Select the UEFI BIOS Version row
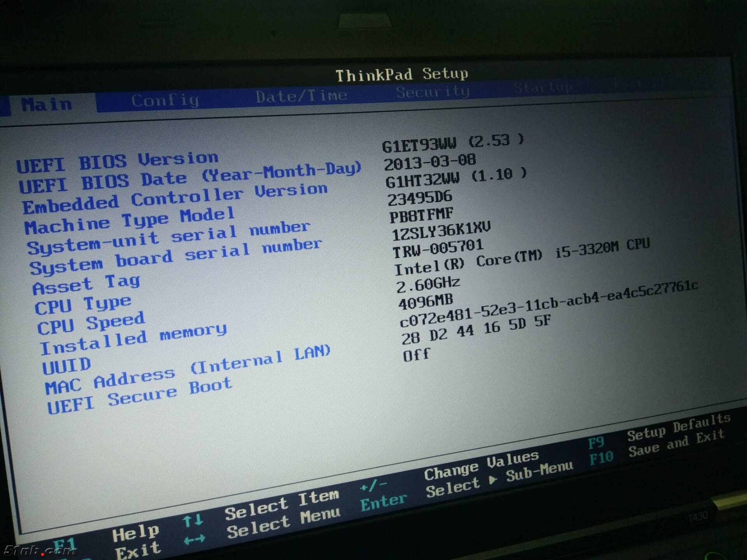Screen dimensions: 747x560 coord(117,162)
